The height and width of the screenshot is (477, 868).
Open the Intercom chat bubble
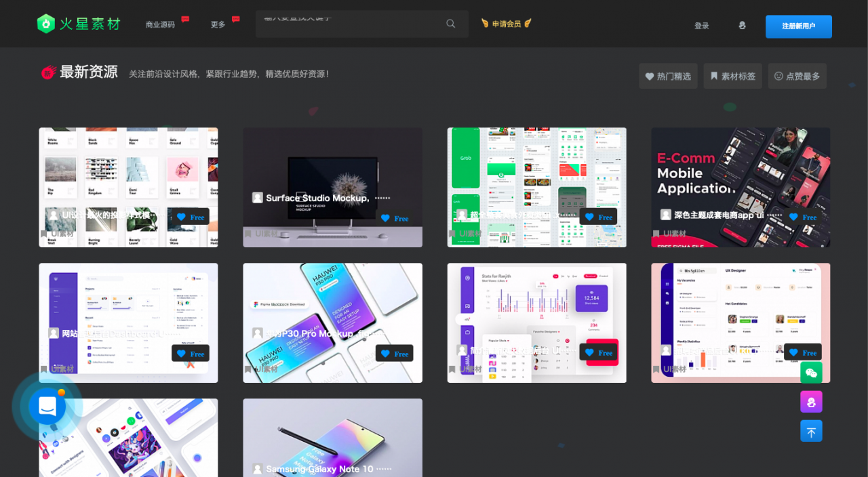point(46,405)
